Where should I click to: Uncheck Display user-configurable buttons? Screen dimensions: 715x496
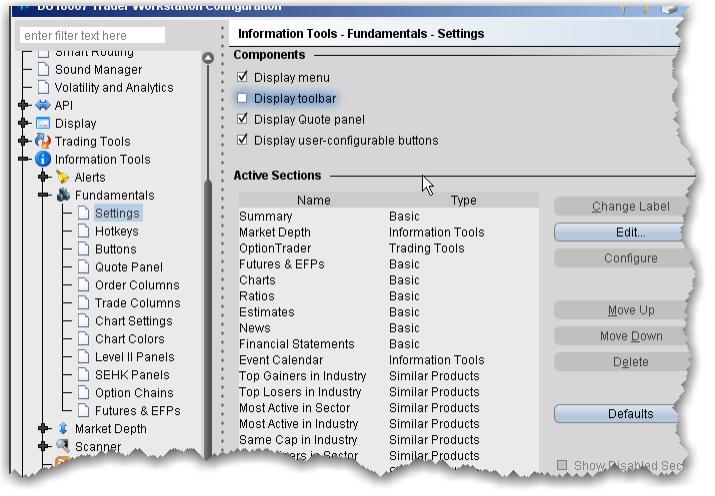(x=242, y=140)
